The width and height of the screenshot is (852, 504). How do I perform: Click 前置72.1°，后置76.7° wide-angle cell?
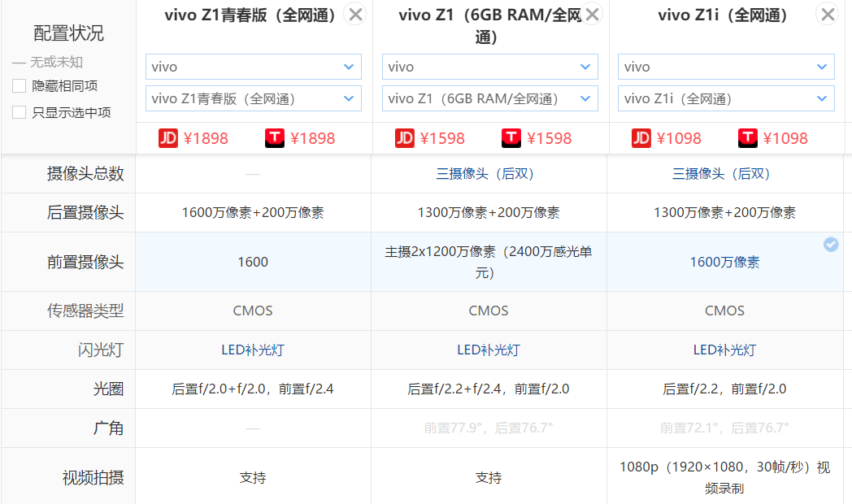click(724, 428)
